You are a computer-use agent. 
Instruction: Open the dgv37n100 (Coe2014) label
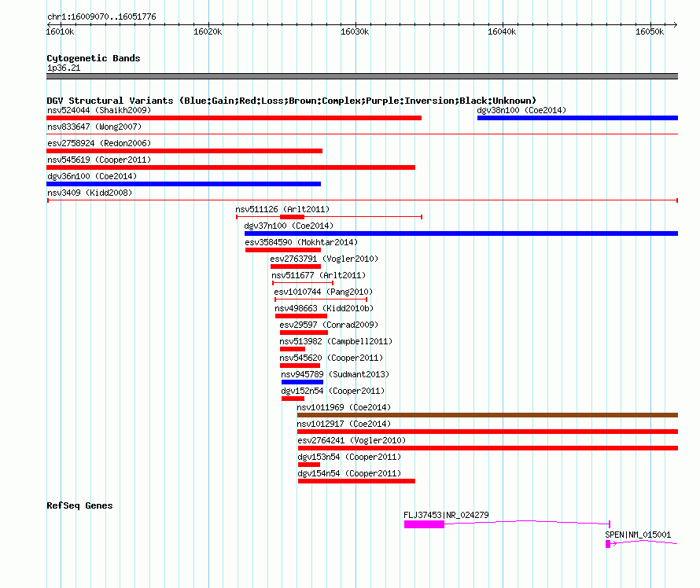(289, 226)
